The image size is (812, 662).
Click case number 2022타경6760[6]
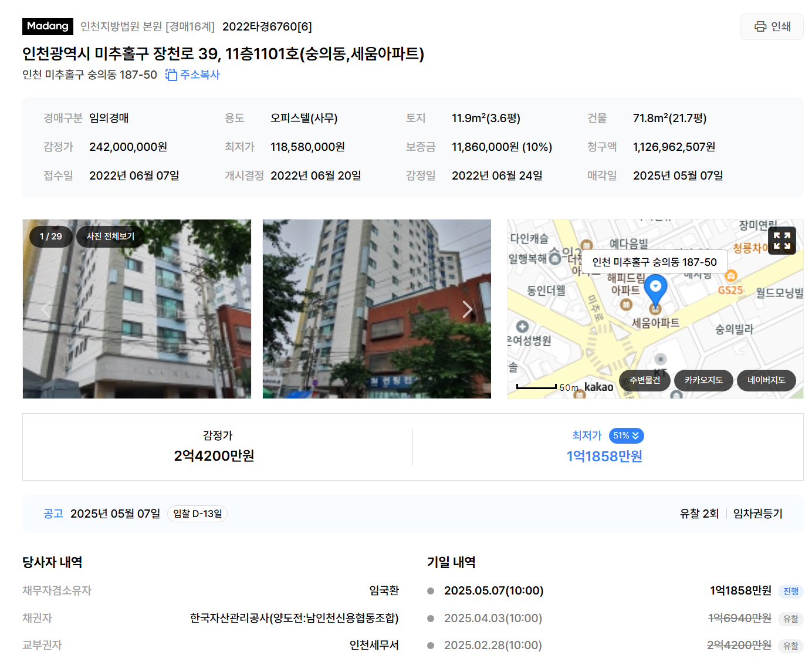point(267,26)
